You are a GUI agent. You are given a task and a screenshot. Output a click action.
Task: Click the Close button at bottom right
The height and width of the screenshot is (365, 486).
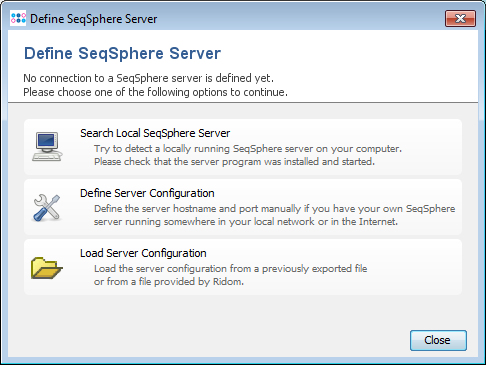pyautogui.click(x=438, y=340)
